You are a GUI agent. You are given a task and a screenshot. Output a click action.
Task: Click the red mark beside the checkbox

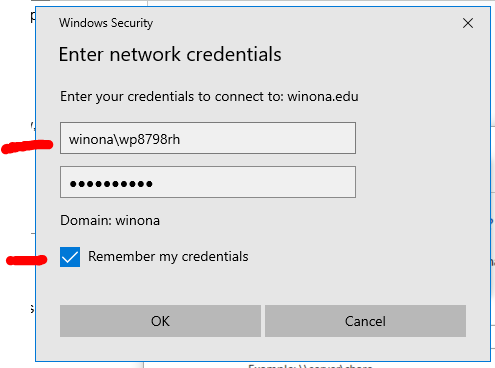coord(27,260)
